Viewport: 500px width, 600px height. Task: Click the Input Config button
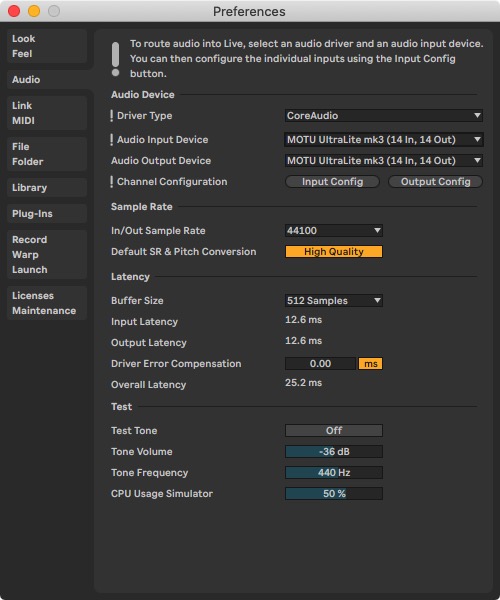[x=332, y=182]
